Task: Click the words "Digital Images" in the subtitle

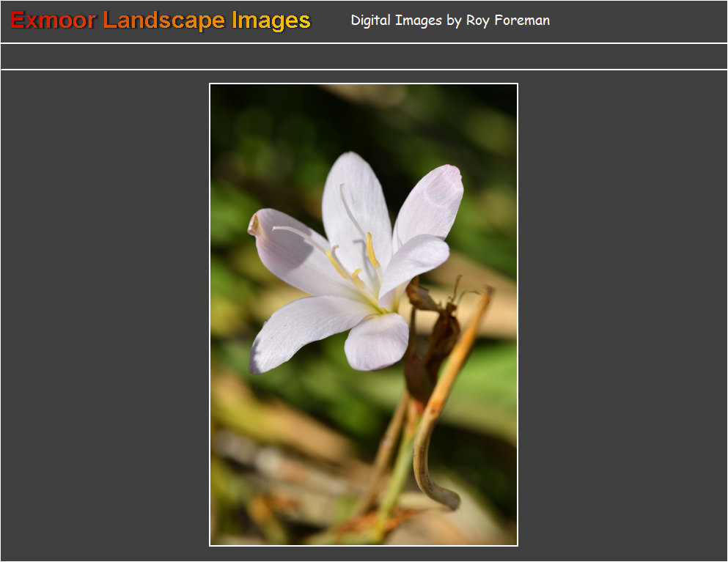Action: click(x=396, y=21)
